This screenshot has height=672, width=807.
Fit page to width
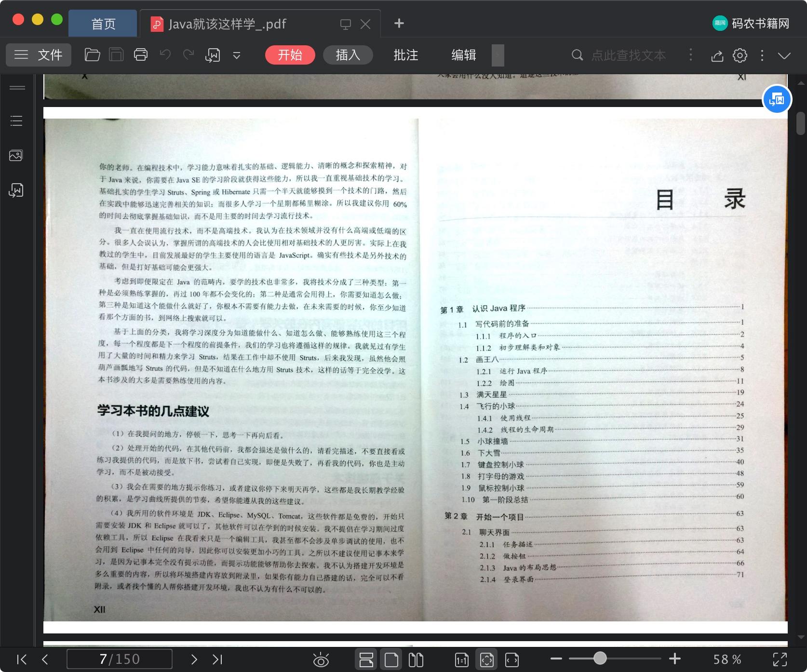coord(512,659)
